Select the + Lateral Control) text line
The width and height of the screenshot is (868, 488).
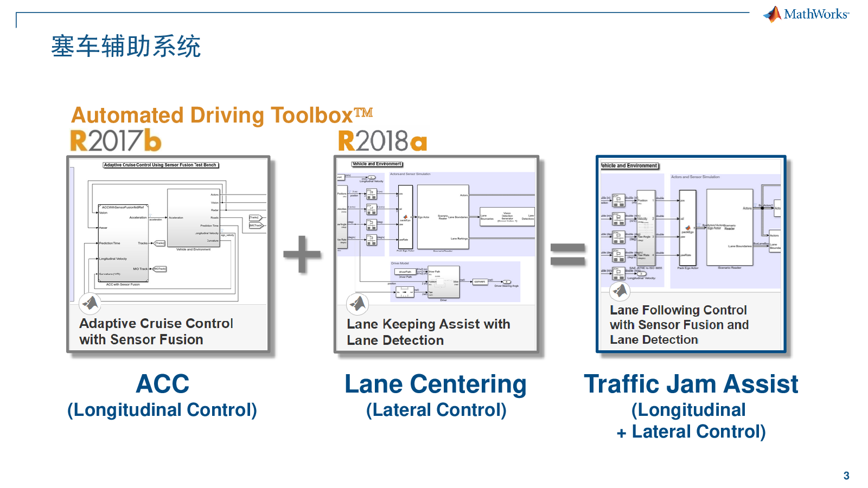[x=691, y=432]
